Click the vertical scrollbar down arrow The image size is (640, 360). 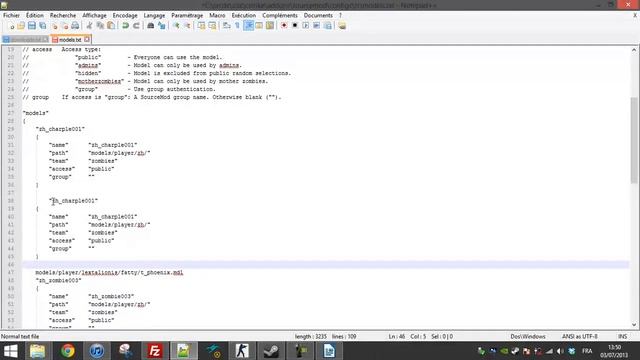point(634,325)
